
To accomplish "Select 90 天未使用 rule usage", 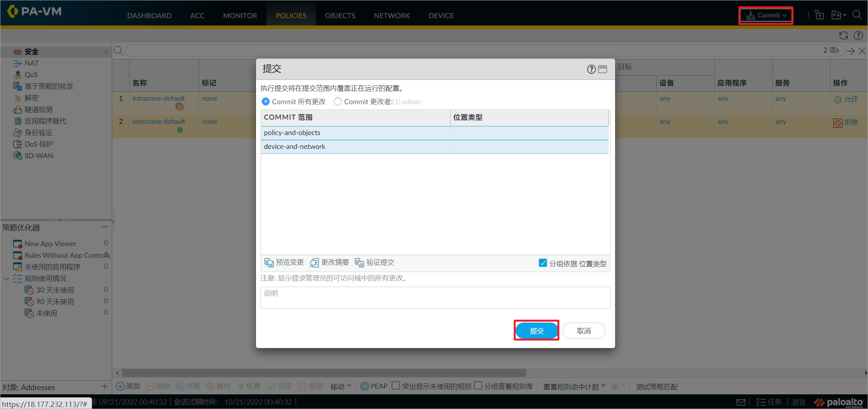I will (55, 302).
